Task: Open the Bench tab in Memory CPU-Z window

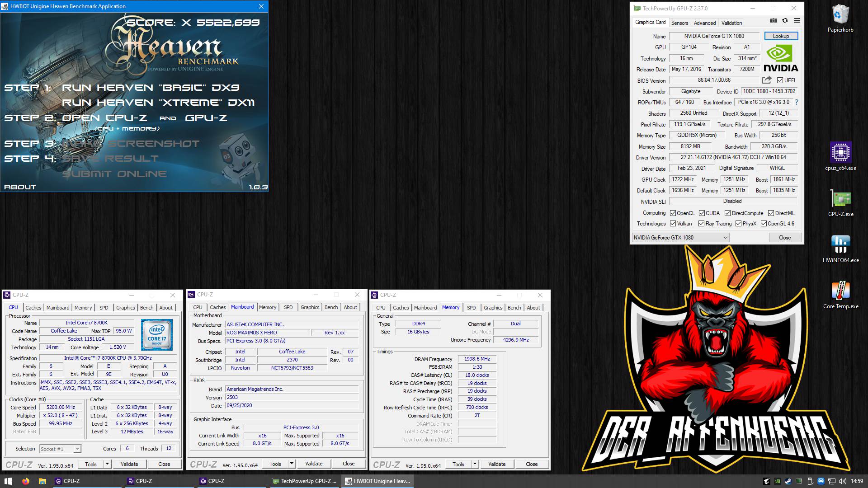Action: pyautogui.click(x=514, y=308)
